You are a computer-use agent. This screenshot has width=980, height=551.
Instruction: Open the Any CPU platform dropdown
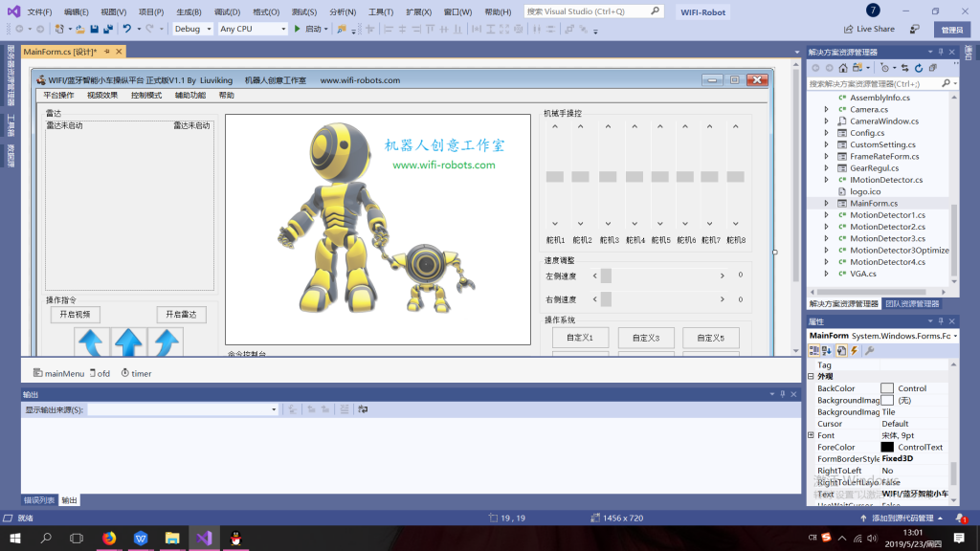(253, 29)
